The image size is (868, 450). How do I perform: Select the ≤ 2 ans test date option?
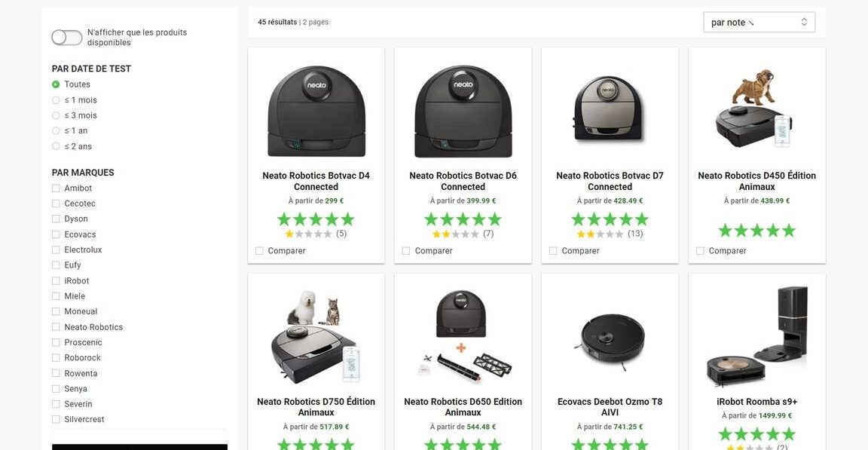(56, 147)
